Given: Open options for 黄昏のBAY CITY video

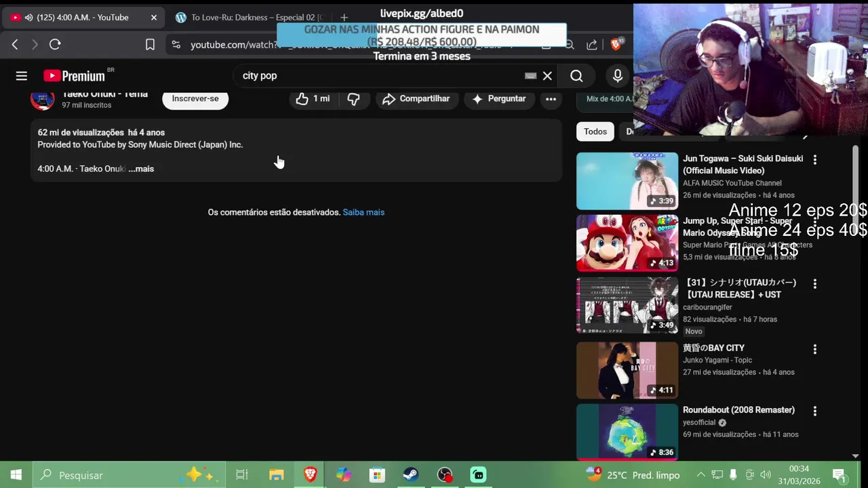Looking at the screenshot, I should point(814,350).
